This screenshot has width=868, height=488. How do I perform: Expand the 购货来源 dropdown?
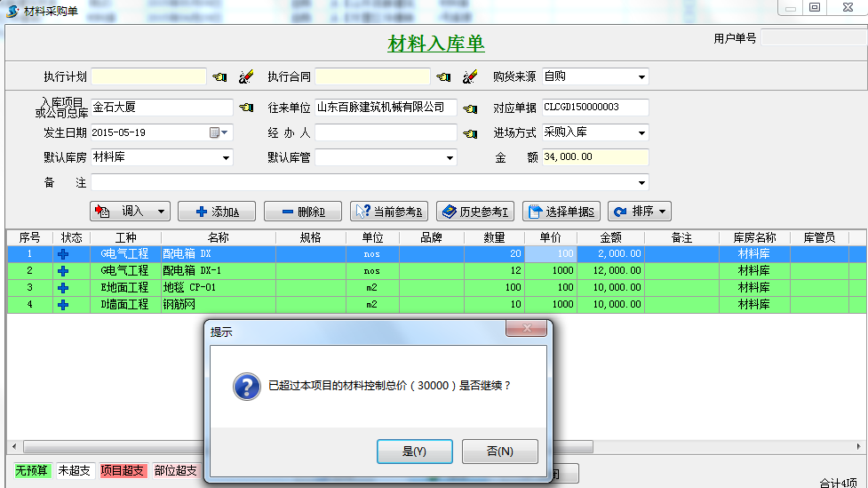[x=641, y=77]
